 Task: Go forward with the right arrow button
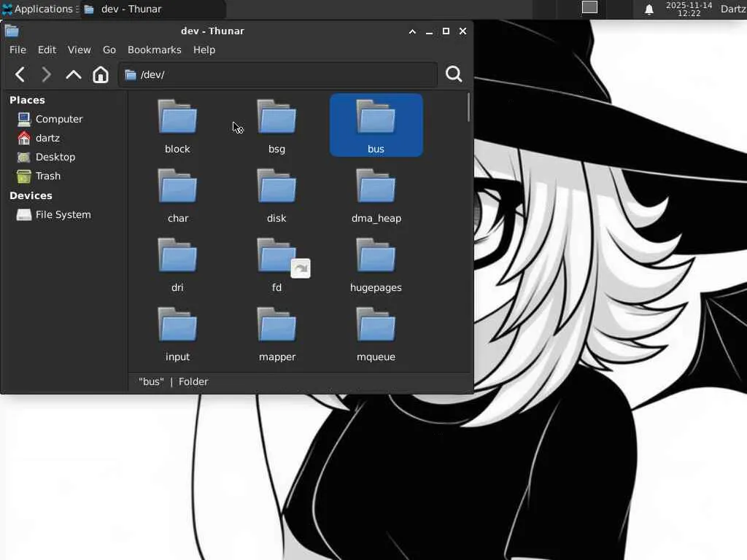click(46, 75)
